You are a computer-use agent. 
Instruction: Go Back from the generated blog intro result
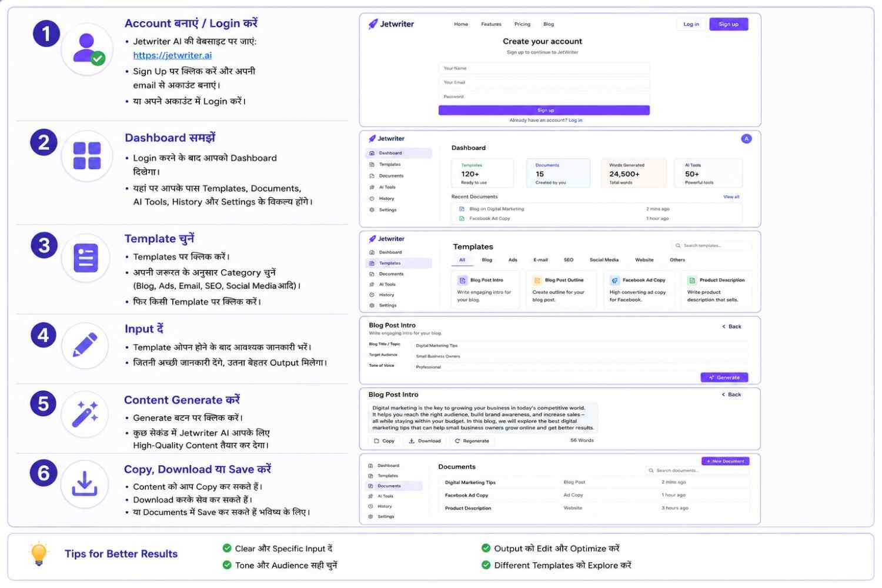pyautogui.click(x=731, y=395)
